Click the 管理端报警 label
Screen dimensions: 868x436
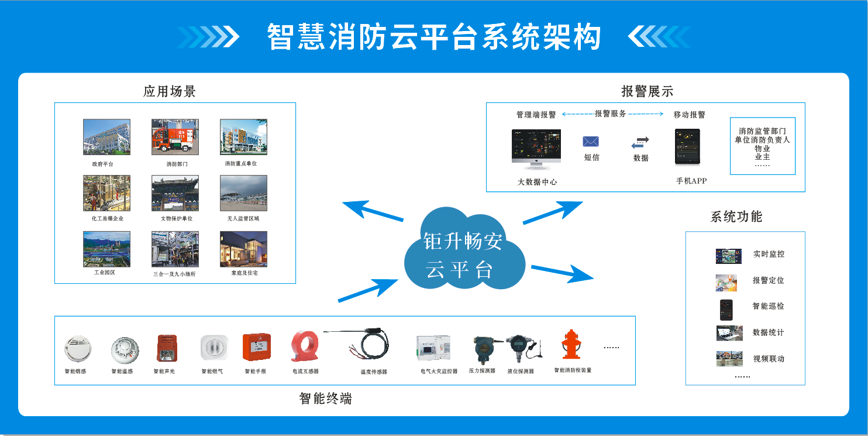coord(536,115)
